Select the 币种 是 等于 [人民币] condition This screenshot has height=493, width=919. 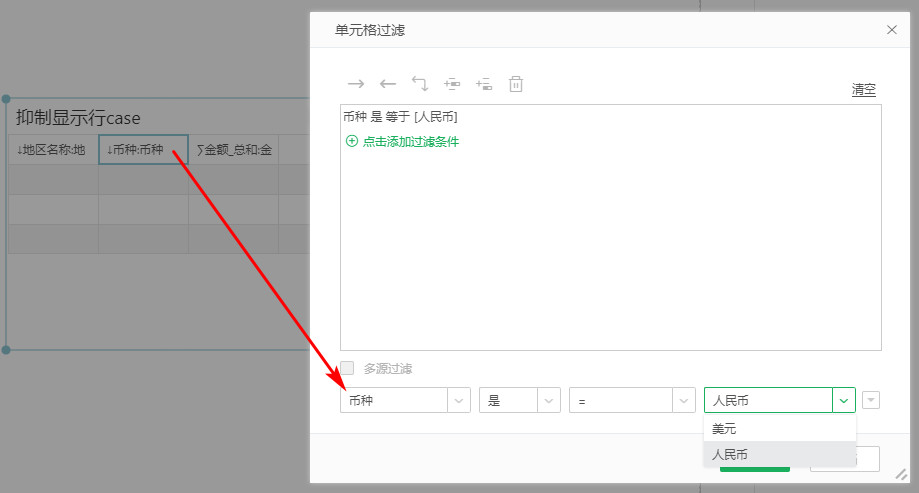coord(401,117)
